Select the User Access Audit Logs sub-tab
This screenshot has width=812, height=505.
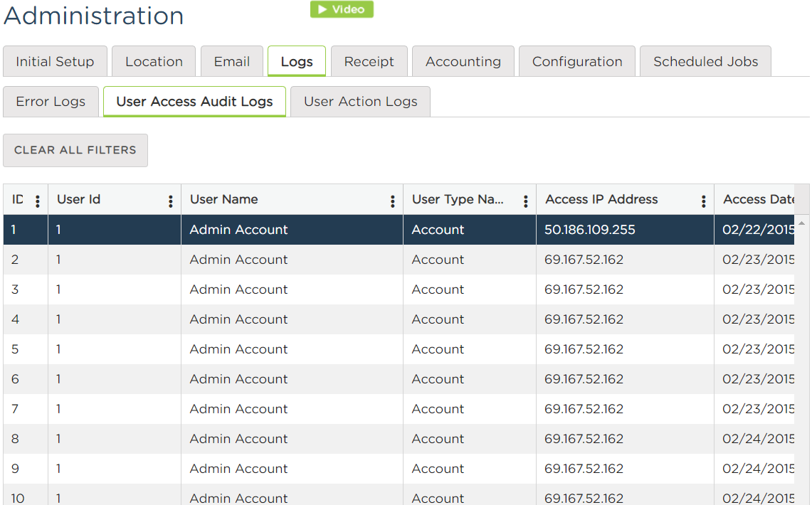[x=195, y=102]
